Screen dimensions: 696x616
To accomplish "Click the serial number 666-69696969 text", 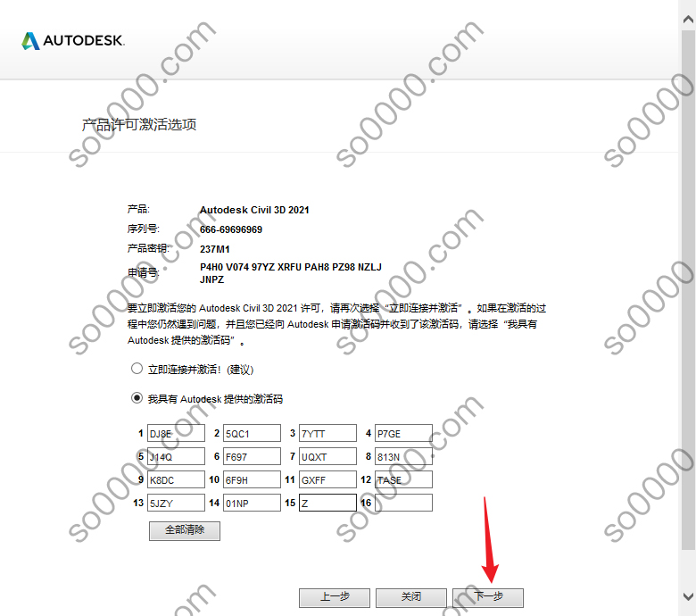I will point(231,229).
